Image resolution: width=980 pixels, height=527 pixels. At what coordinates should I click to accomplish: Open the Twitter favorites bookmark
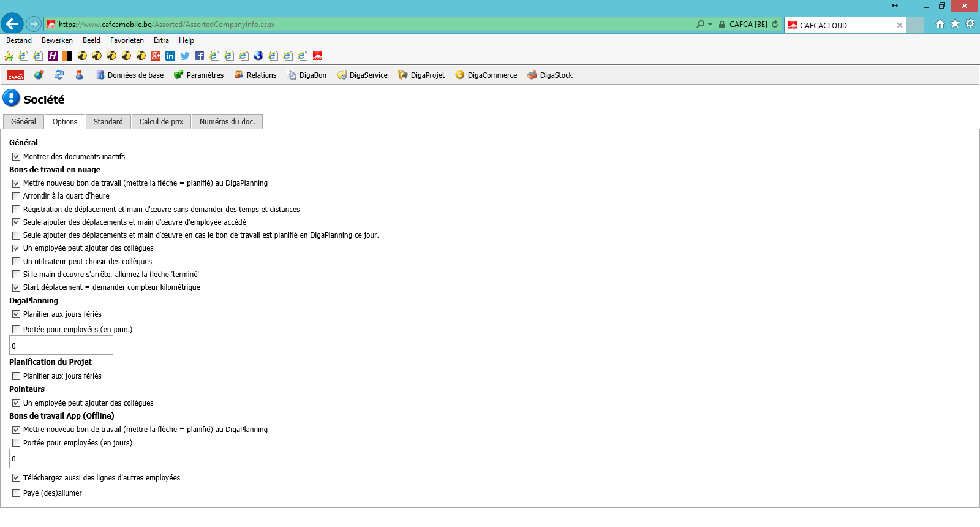pyautogui.click(x=185, y=56)
